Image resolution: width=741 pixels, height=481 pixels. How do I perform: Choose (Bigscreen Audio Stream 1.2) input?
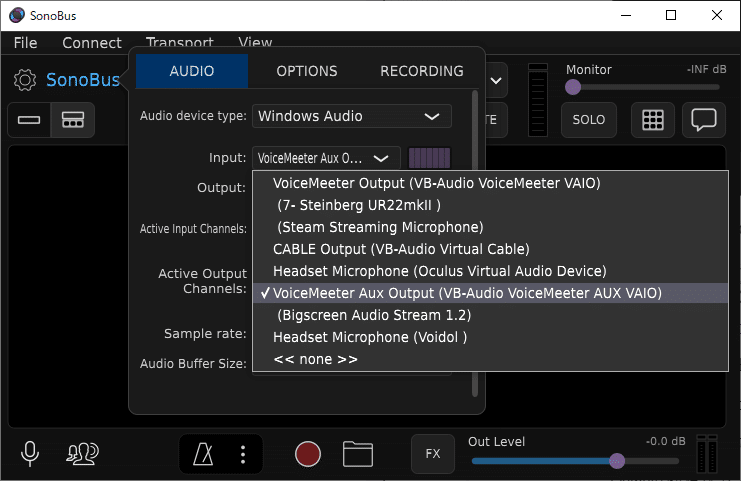coord(491,315)
